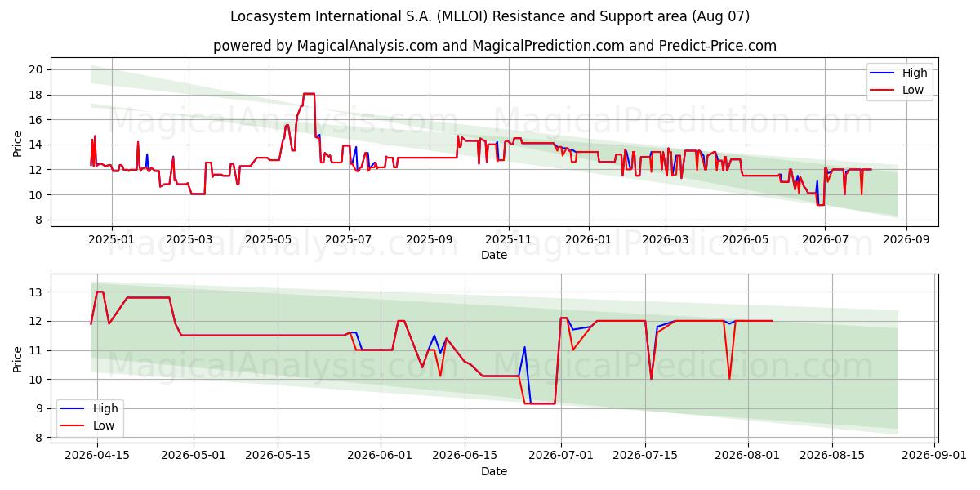This screenshot has height=490, width=980.
Task: Click the '2026-08-15' label on lower chart
Action: click(833, 457)
